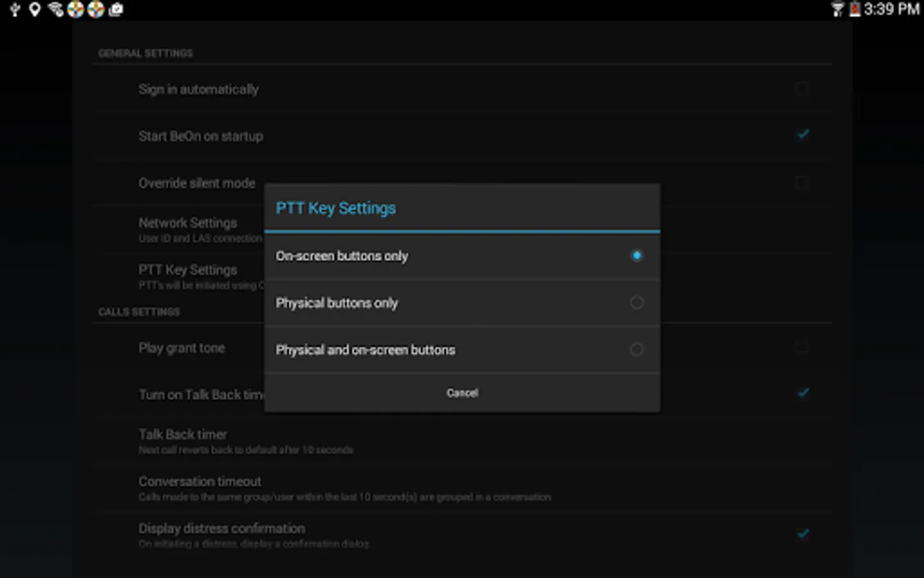This screenshot has height=578, width=924.
Task: Select Physical and on-screen buttons radio
Action: [636, 349]
